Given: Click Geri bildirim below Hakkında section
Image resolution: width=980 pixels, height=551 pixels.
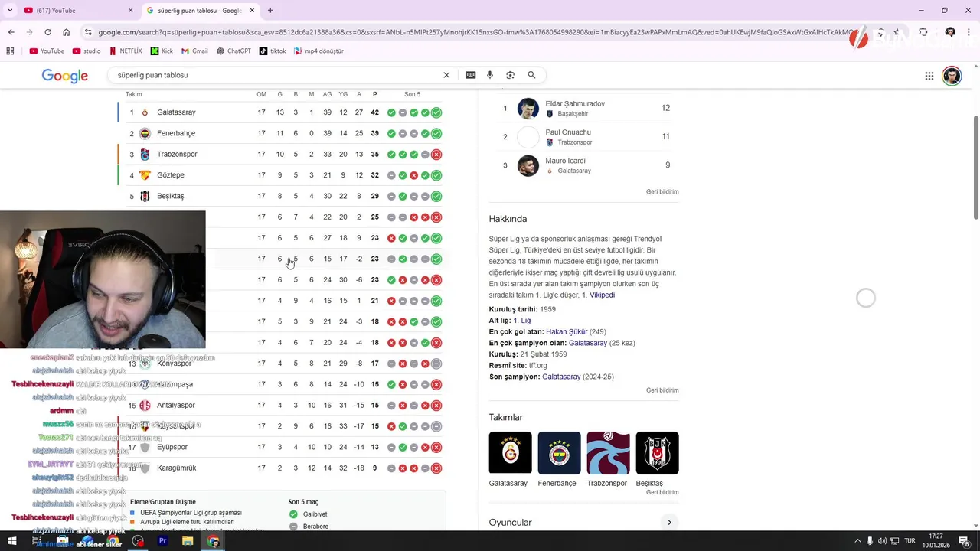Looking at the screenshot, I should click(x=662, y=390).
